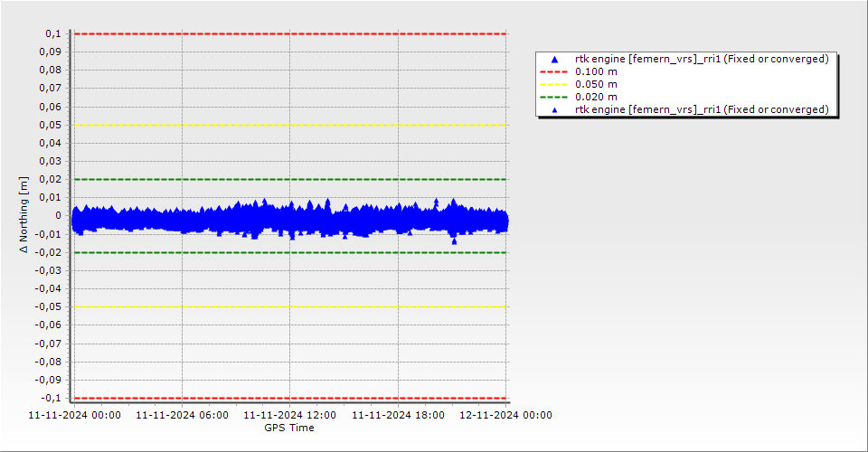
Task: Click the -0,1 tick on vertical axis
Action: click(x=51, y=398)
